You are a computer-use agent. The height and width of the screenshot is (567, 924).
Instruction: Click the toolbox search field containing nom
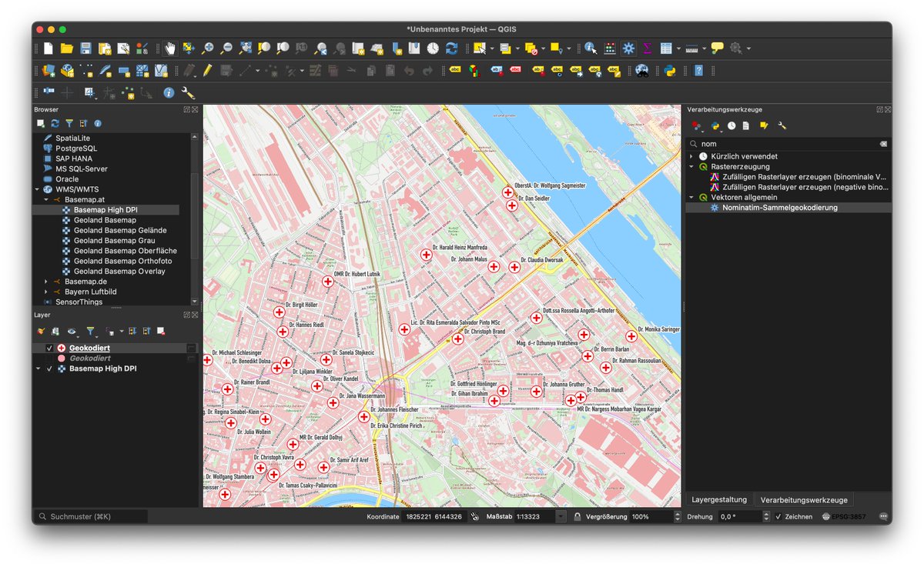pos(788,144)
